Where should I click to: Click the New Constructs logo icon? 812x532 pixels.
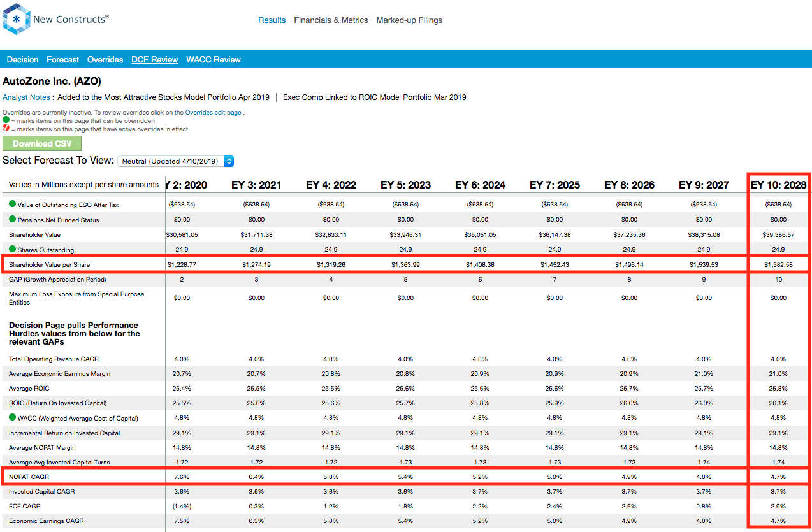point(17,19)
